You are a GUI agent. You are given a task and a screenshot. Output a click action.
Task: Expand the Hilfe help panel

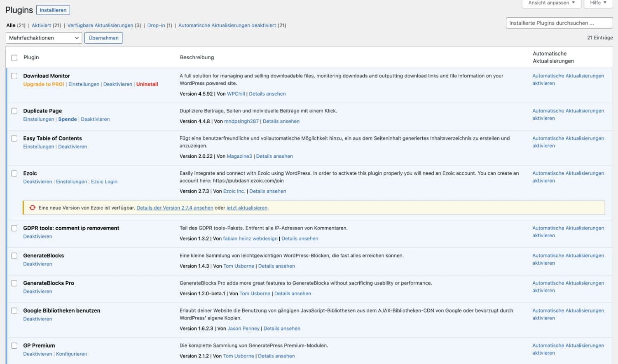click(x=598, y=3)
